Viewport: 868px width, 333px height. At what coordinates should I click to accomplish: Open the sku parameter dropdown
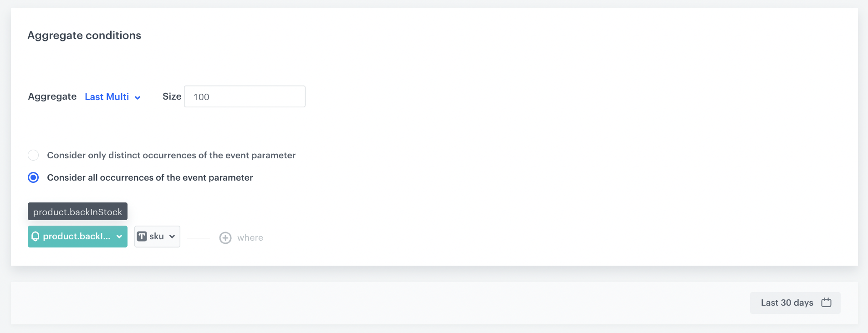coord(157,237)
